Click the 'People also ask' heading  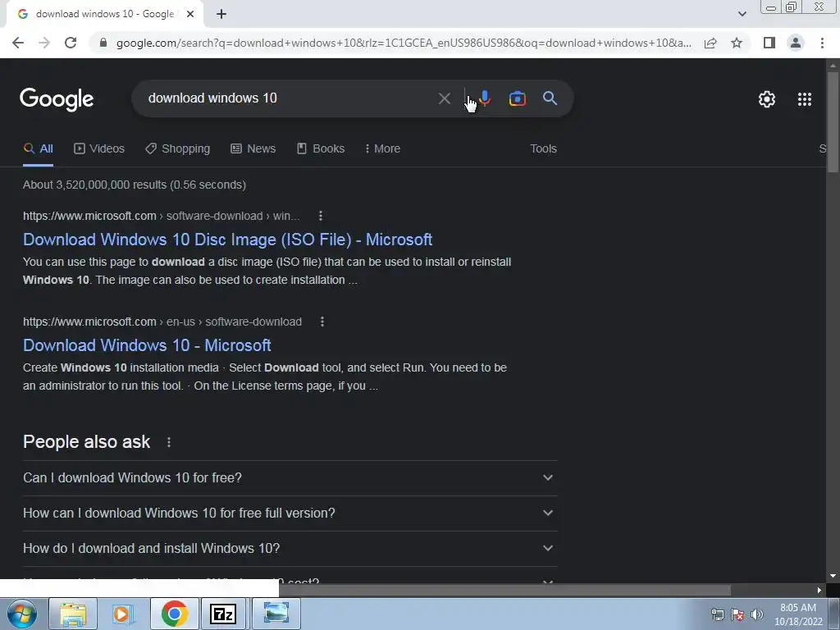pyautogui.click(x=87, y=442)
